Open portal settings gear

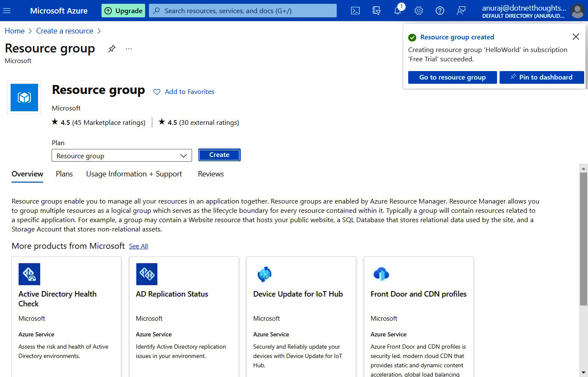tap(419, 11)
